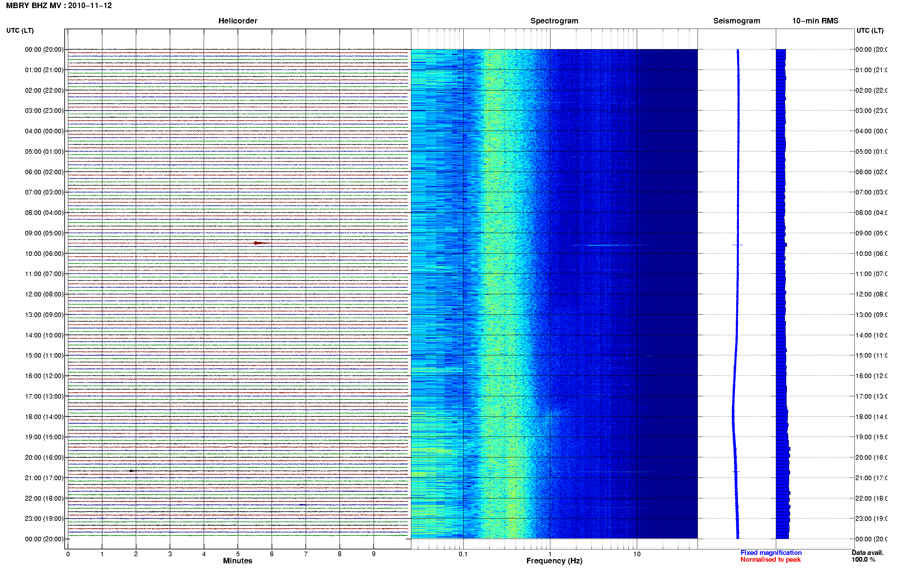Select the left 12:00 (08:00) time label
The height and width of the screenshot is (578, 924).
[x=44, y=294]
